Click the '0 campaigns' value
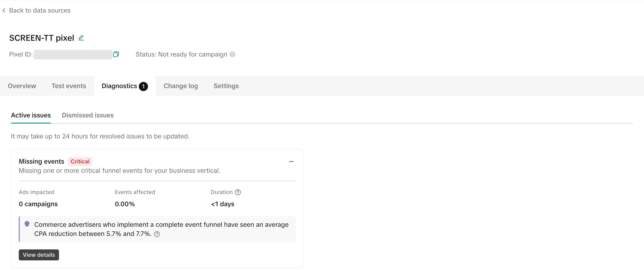 38,204
